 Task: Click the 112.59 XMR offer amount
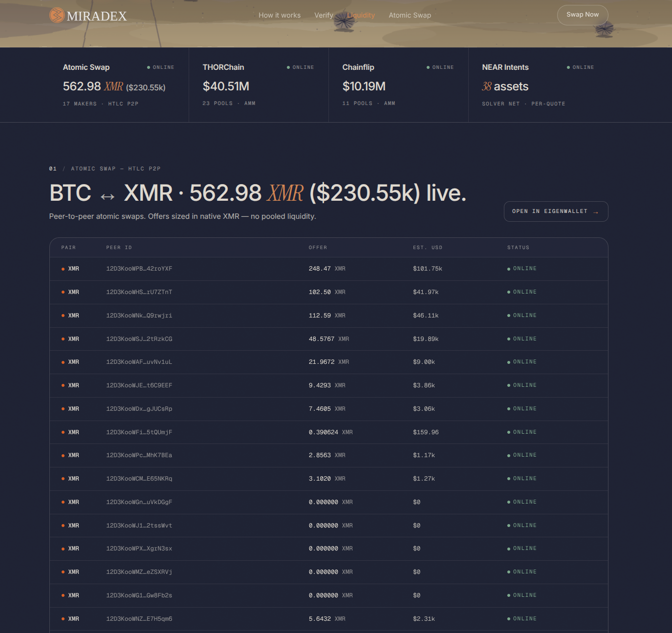[x=327, y=316]
